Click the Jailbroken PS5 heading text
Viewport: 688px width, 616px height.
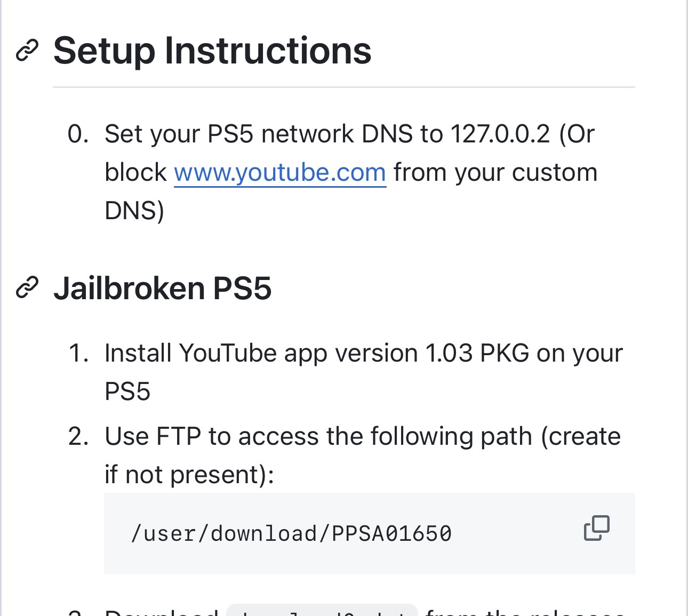[163, 289]
